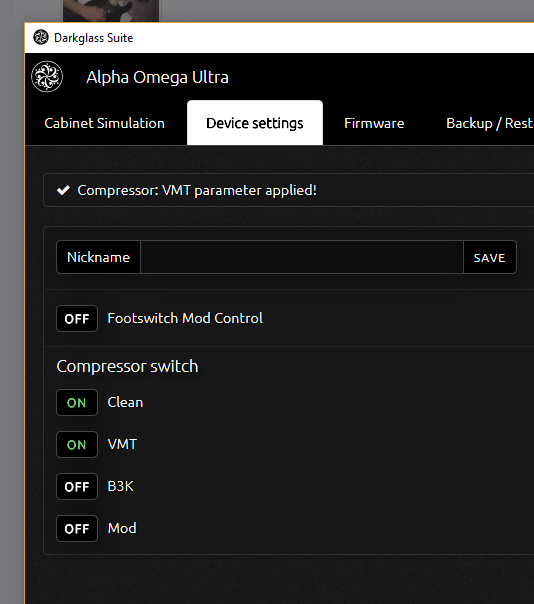Image resolution: width=534 pixels, height=604 pixels.
Task: Toggle Footswitch Mod Control on
Action: (77, 319)
